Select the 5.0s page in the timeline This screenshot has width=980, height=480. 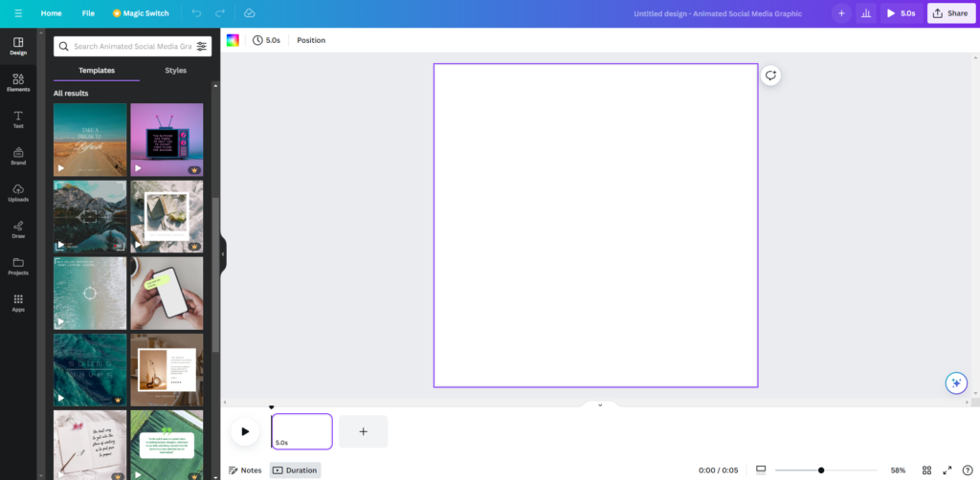click(x=301, y=431)
